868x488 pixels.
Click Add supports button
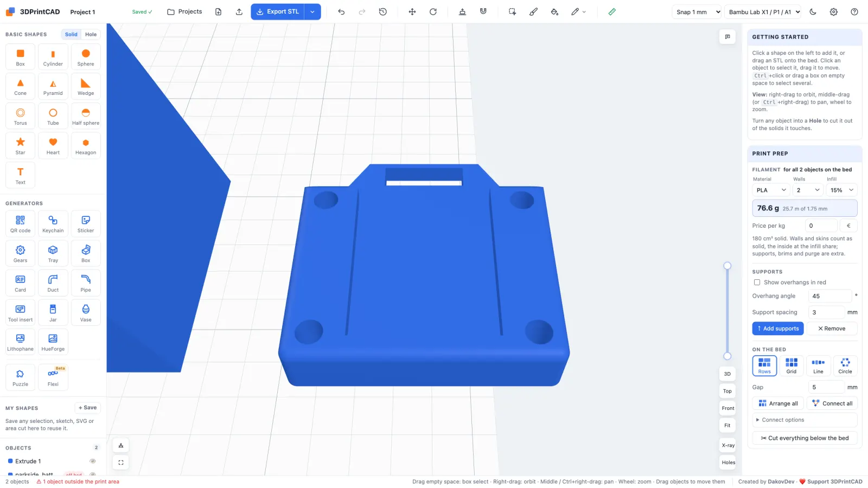778,329
